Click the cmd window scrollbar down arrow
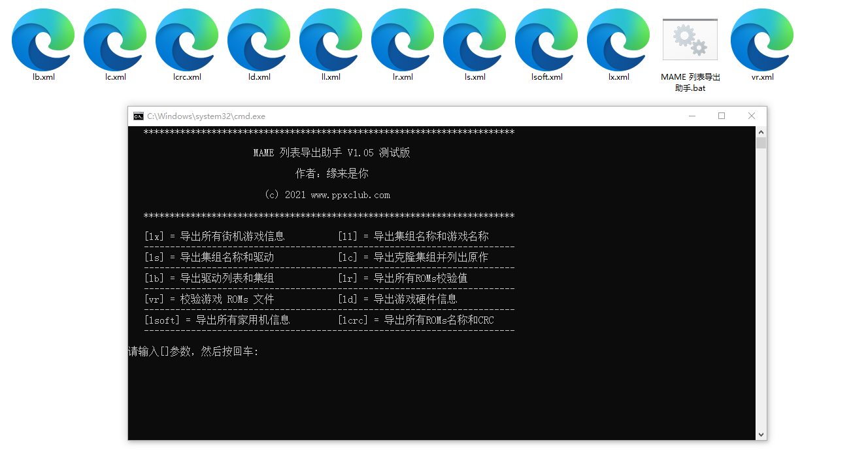Image resolution: width=868 pixels, height=459 pixels. click(761, 434)
